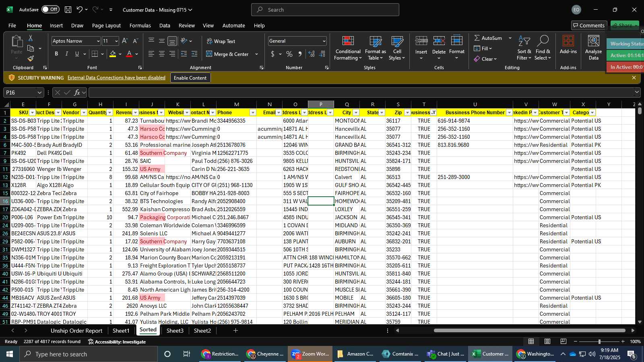
Task: Open the File menu
Action: pyautogui.click(x=12, y=25)
